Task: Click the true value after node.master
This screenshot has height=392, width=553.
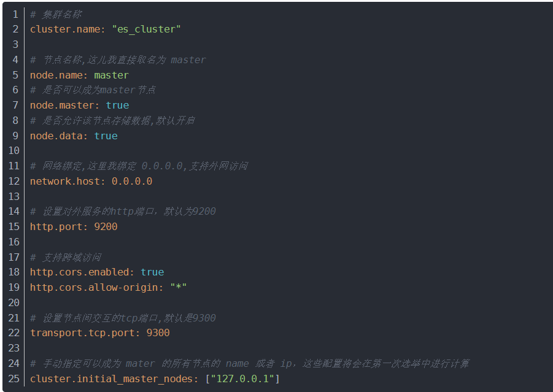Action: 117,106
